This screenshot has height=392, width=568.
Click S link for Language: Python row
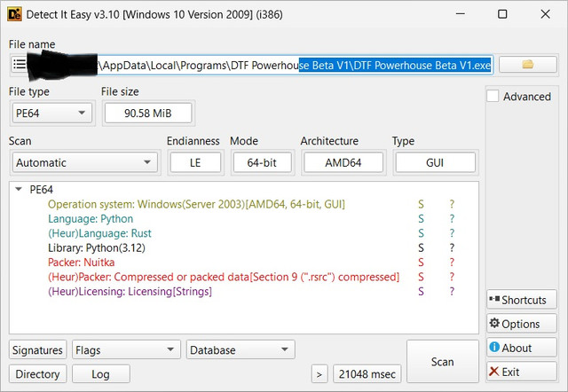(421, 219)
